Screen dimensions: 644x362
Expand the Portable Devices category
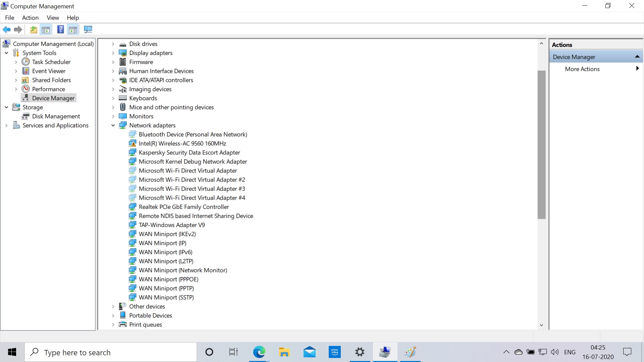click(113, 315)
